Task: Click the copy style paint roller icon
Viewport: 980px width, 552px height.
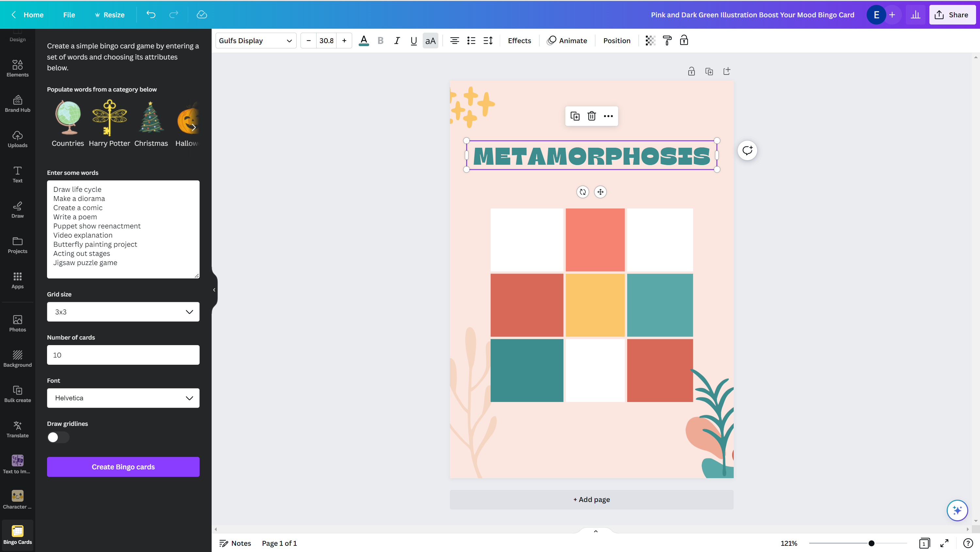Action: (x=667, y=40)
